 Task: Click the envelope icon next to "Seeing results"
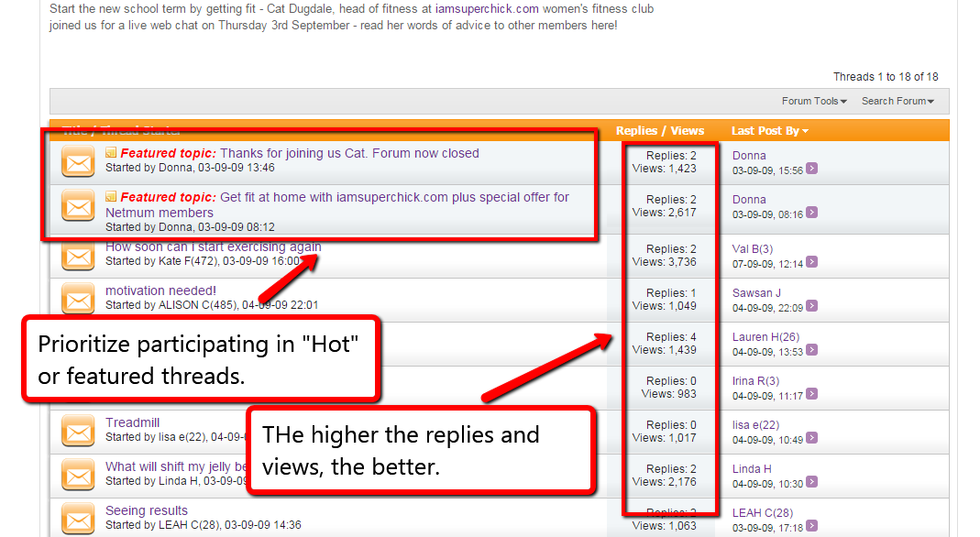[x=79, y=519]
